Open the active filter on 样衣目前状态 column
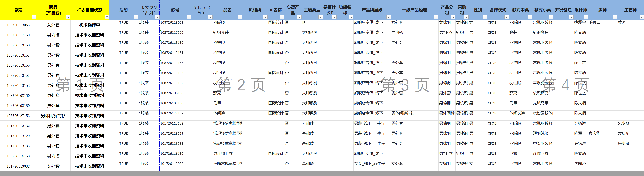The height and width of the screenshot is (176, 644). (x=107, y=17)
